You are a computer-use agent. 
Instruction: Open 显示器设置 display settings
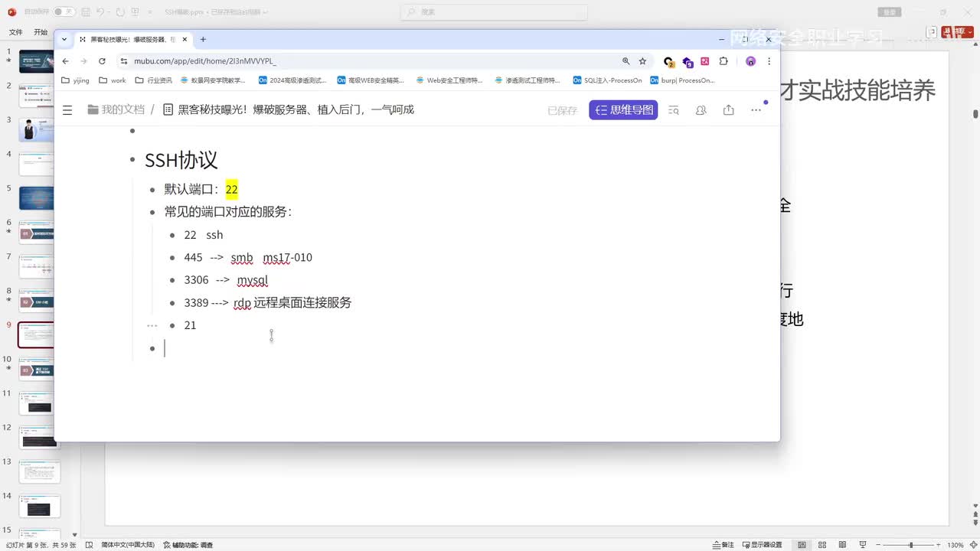pyautogui.click(x=762, y=545)
